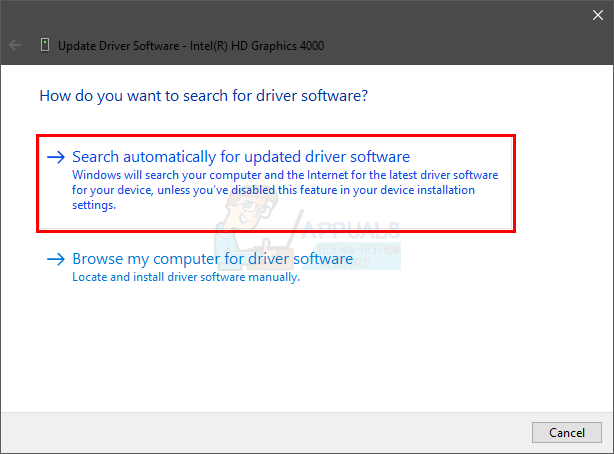Click the arrow icon next to Browse my computer
The height and width of the screenshot is (454, 614).
pos(56,259)
